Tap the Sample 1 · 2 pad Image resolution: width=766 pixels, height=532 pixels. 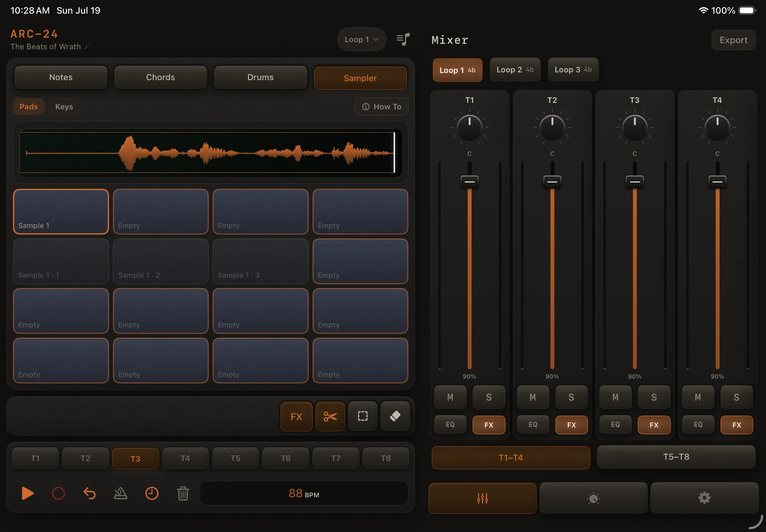(x=160, y=261)
